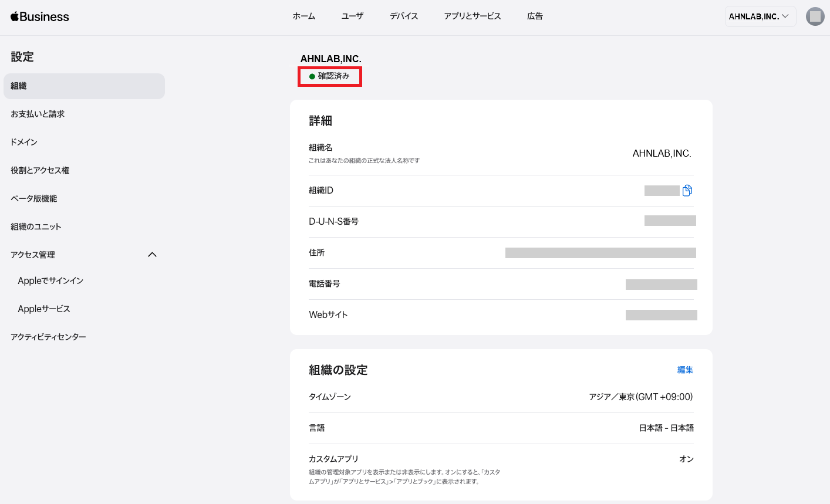The width and height of the screenshot is (830, 504).
Task: Open the user avatar in the top bar
Action: [815, 16]
